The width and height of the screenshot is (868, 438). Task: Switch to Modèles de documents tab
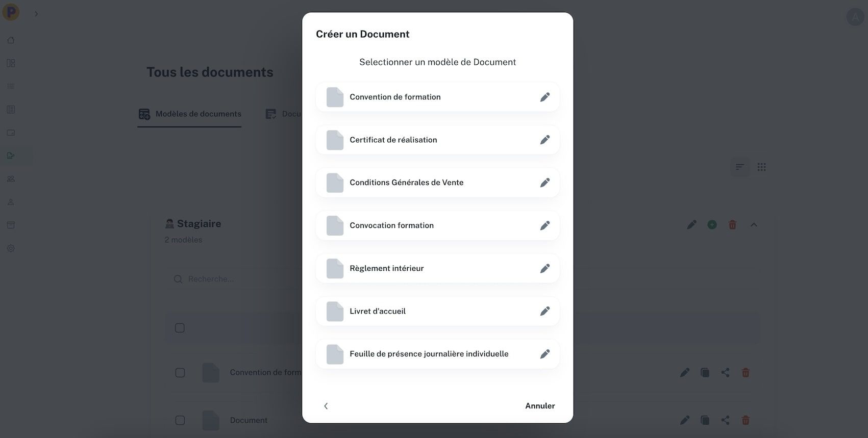[189, 114]
